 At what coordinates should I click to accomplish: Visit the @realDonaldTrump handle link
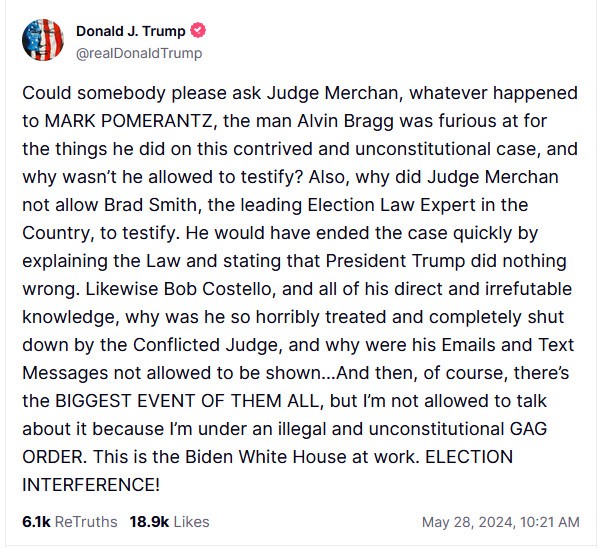(x=139, y=53)
